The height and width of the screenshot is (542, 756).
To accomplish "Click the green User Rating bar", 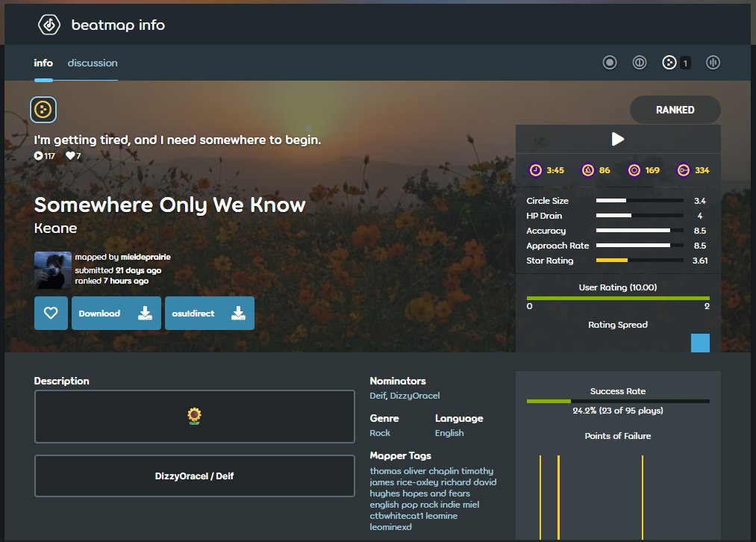I will pos(618,299).
